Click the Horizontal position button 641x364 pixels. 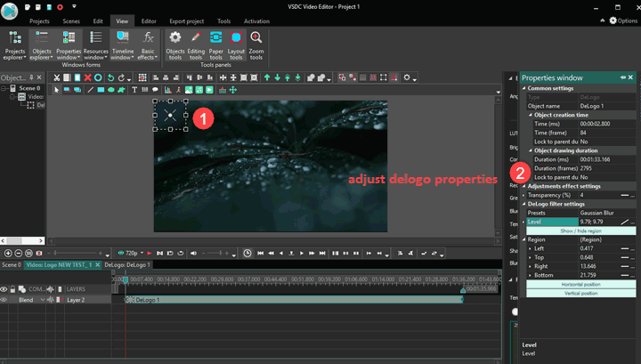click(x=579, y=284)
